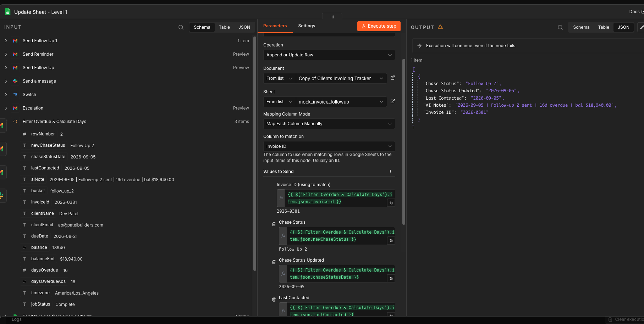The width and height of the screenshot is (644, 324).
Task: Expand the Send Follow Up 1 node
Action: coord(6,41)
